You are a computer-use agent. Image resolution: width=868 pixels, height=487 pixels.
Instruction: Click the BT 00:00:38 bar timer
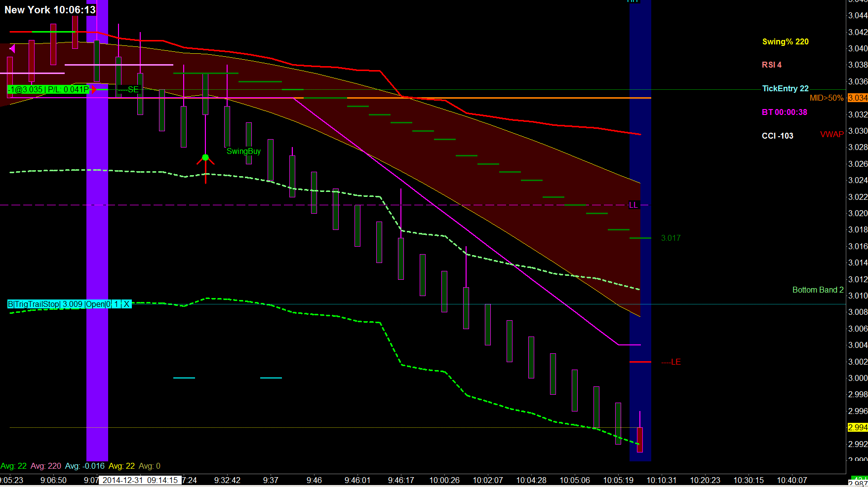[x=784, y=112]
